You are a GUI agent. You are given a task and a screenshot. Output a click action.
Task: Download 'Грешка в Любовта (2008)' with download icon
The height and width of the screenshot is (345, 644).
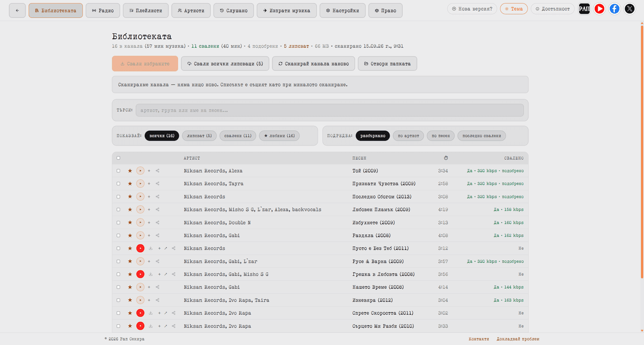(x=150, y=274)
